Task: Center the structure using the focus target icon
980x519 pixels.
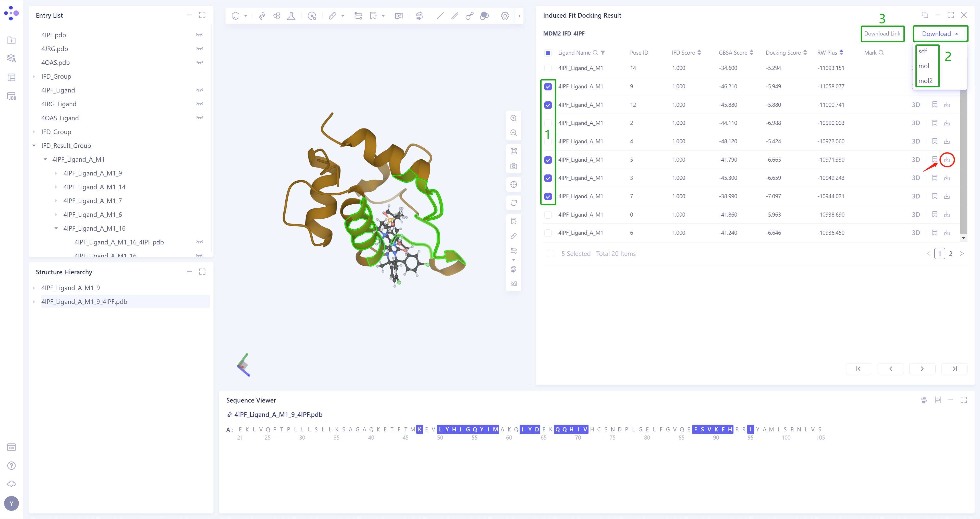Action: [514, 184]
